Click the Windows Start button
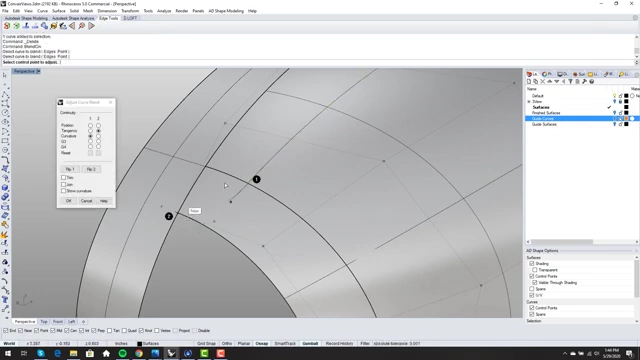 (x=8, y=353)
